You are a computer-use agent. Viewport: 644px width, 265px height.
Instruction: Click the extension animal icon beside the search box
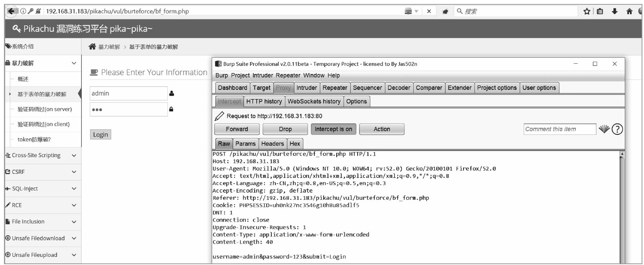[x=445, y=12]
